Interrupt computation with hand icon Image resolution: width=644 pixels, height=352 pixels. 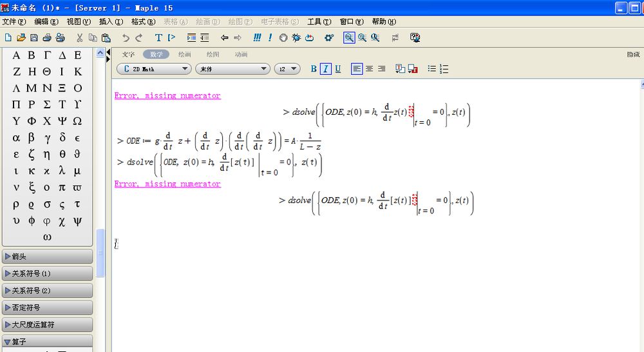[x=283, y=38]
